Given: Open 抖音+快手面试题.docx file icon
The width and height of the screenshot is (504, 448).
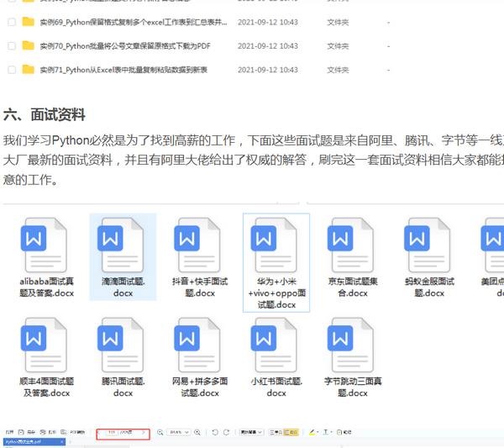Looking at the screenshot, I should tap(197, 245).
